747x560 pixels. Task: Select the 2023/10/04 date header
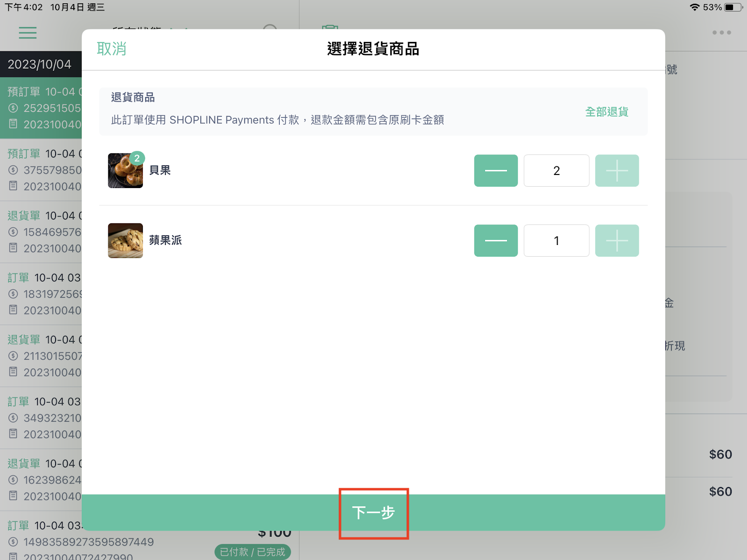(40, 64)
